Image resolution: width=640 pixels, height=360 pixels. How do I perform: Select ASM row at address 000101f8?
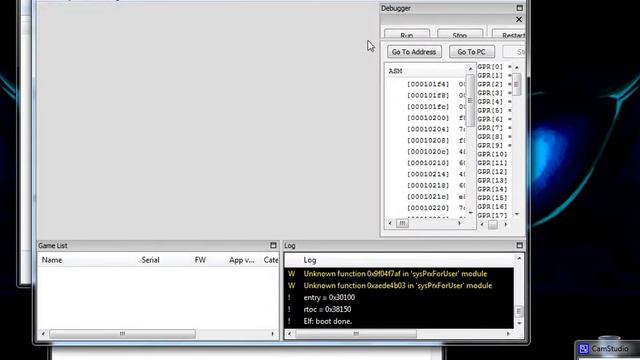[426, 95]
